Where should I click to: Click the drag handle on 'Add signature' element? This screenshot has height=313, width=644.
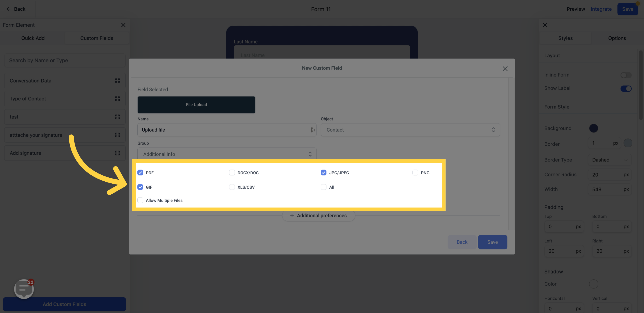(x=117, y=153)
